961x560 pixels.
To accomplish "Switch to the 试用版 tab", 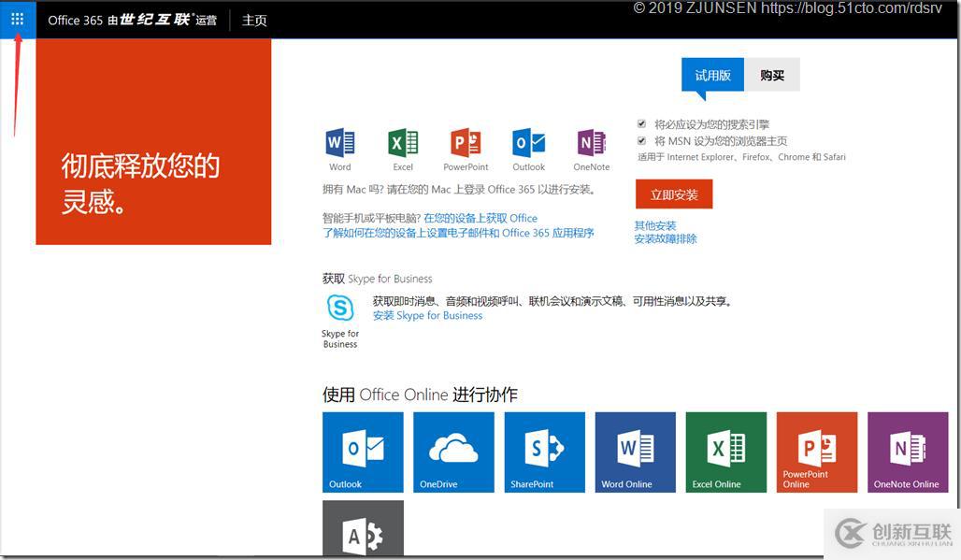I will tap(712, 76).
